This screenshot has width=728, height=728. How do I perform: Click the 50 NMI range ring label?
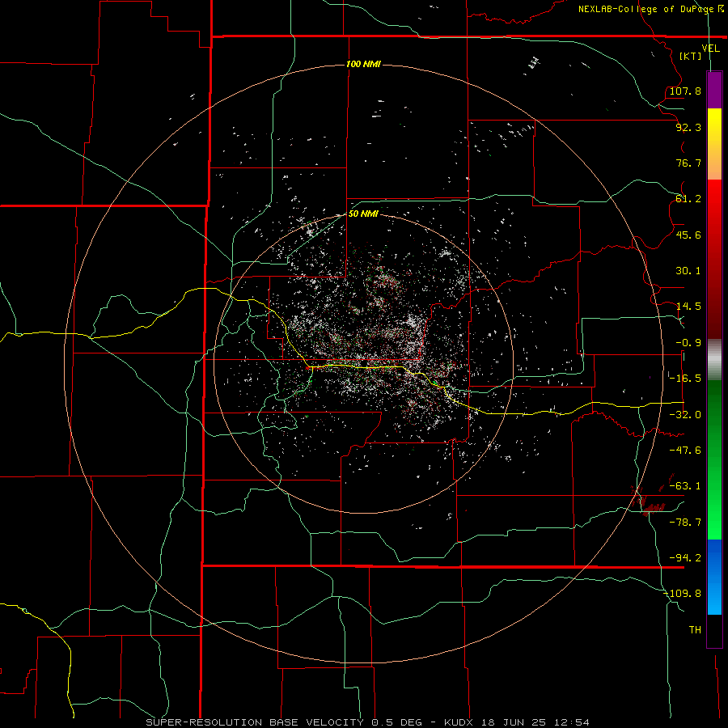click(x=363, y=214)
